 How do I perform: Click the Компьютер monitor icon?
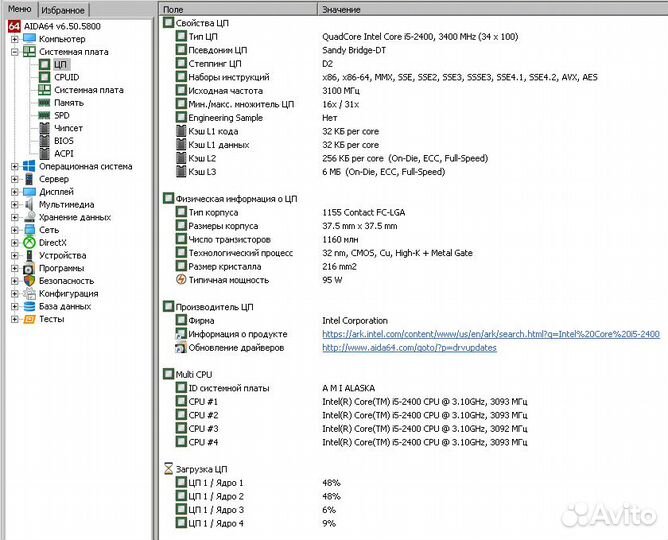pyautogui.click(x=29, y=39)
